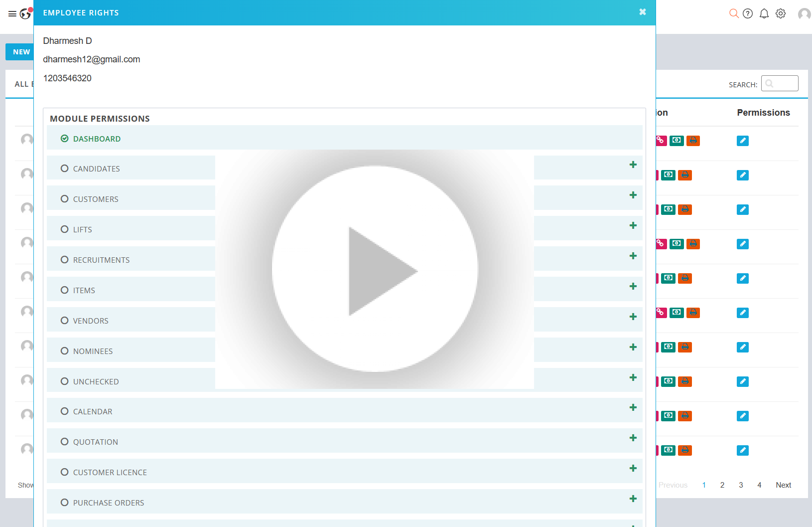Expand the Customer Licence row plus icon
812x527 pixels.
click(x=633, y=468)
